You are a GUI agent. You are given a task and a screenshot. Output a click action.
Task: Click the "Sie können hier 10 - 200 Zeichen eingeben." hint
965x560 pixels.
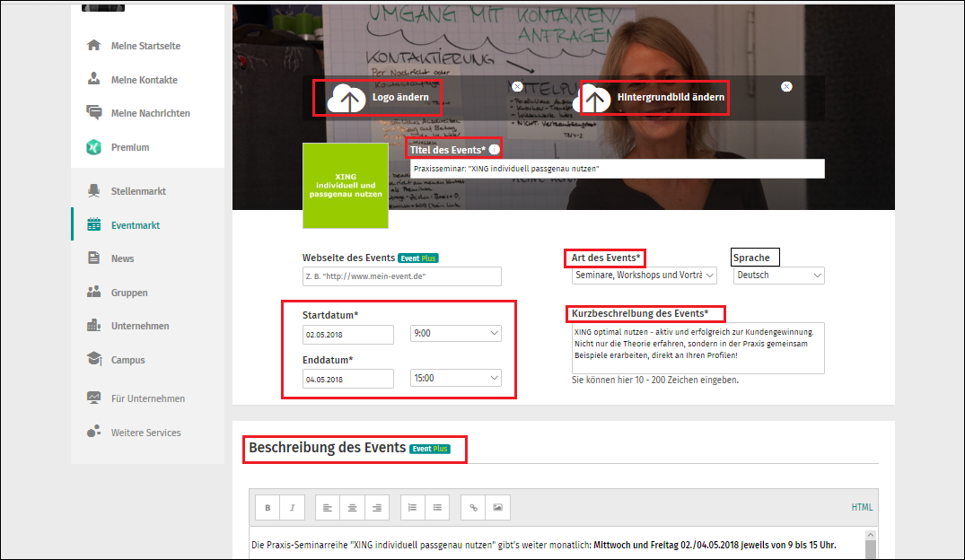[654, 380]
